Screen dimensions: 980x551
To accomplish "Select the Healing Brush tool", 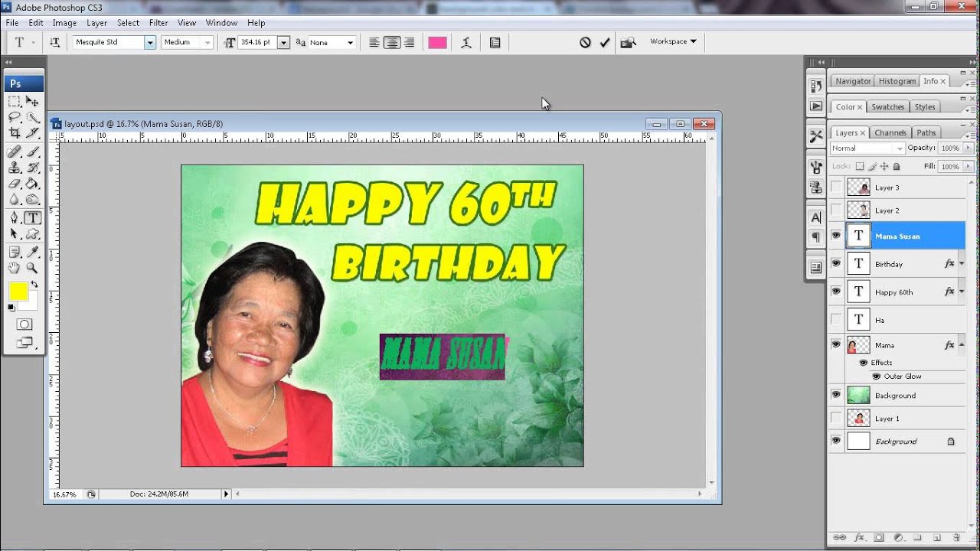I will (x=15, y=152).
